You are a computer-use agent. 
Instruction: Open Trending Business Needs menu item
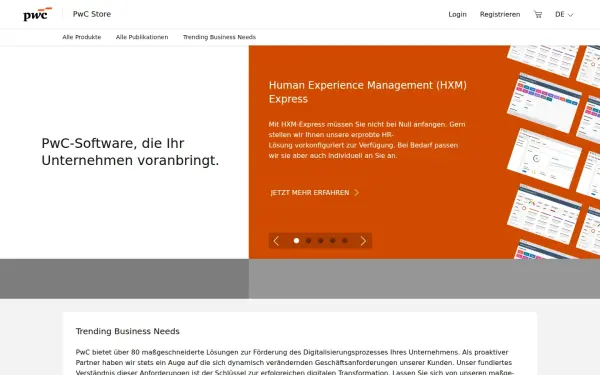pyautogui.click(x=219, y=37)
